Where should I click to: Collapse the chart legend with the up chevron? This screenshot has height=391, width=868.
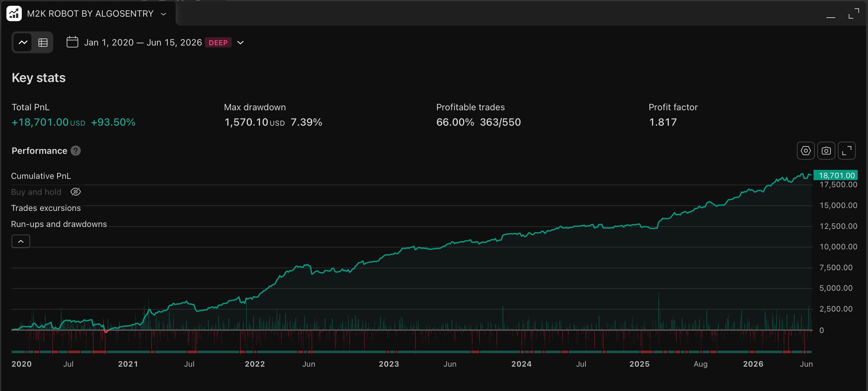21,241
